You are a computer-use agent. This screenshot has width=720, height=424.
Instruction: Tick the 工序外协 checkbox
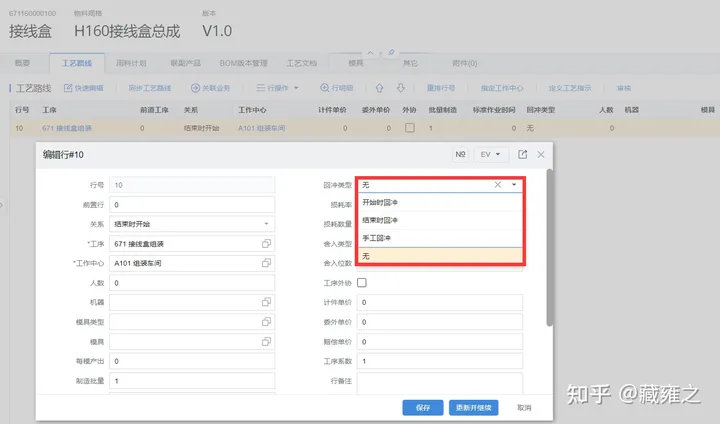coord(362,283)
